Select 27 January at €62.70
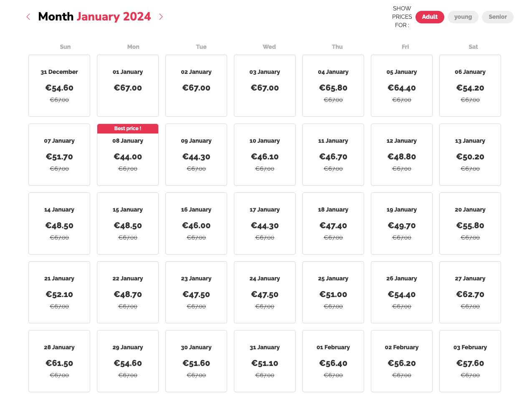 470,293
